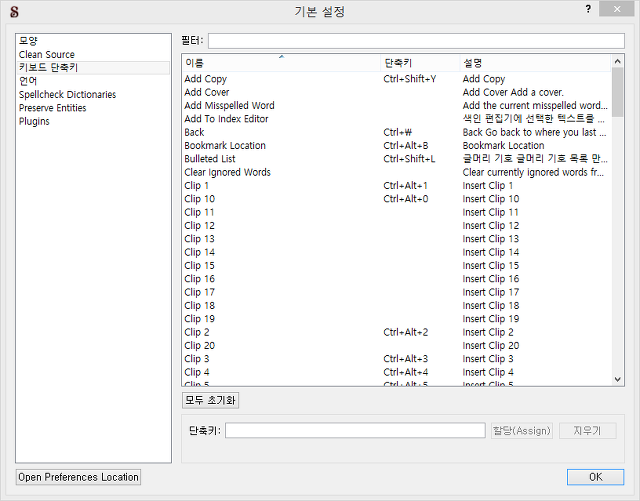Open Spellcheck Dictionaries preferences
Screen dimensions: 640x501
(93, 94)
